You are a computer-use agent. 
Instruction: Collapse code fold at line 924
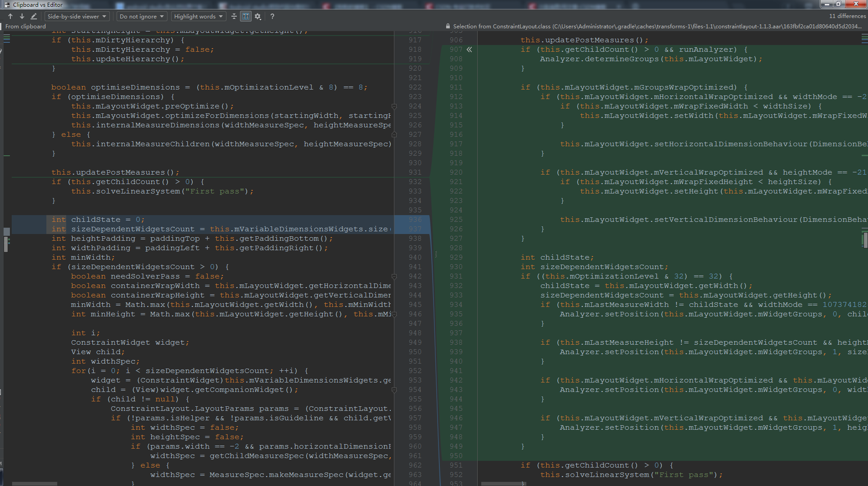click(x=394, y=107)
